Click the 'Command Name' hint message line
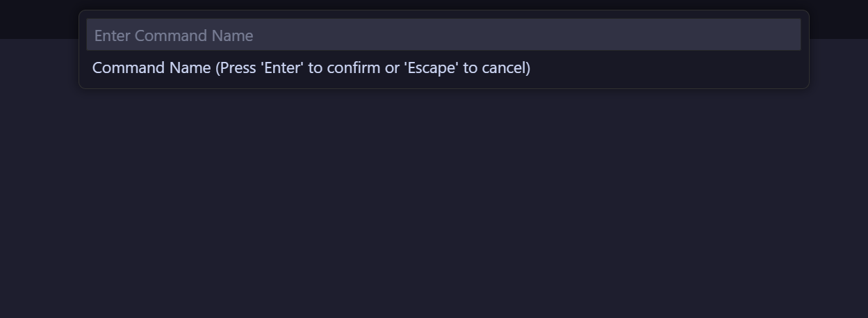 [x=311, y=67]
